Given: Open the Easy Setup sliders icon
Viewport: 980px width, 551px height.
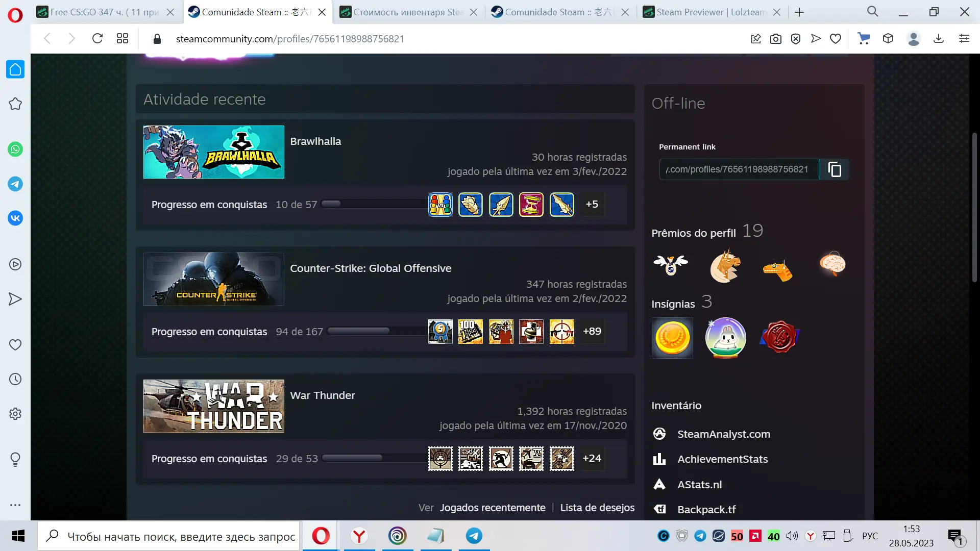Looking at the screenshot, I should tap(964, 39).
